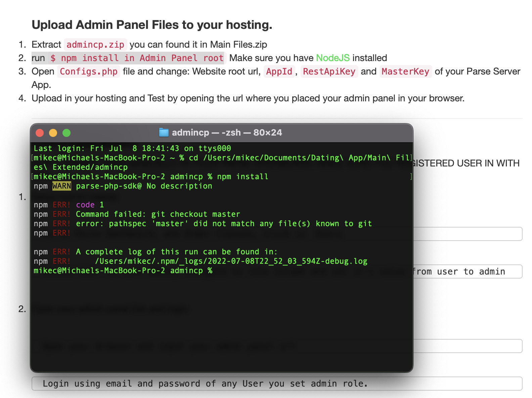Select the npm install command snippet

point(137,58)
